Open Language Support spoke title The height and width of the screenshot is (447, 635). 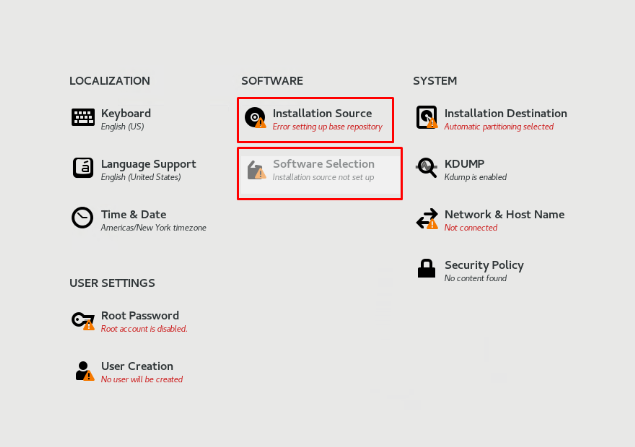149,164
